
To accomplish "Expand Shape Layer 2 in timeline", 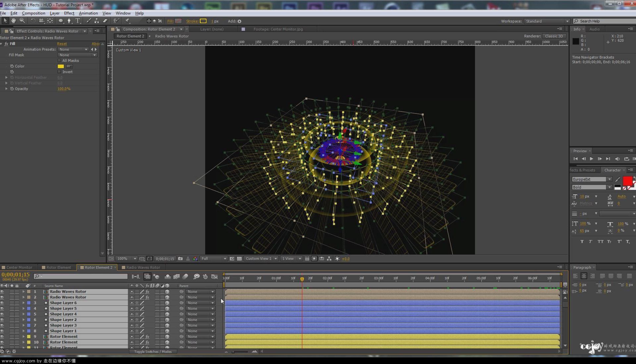I will [24, 320].
